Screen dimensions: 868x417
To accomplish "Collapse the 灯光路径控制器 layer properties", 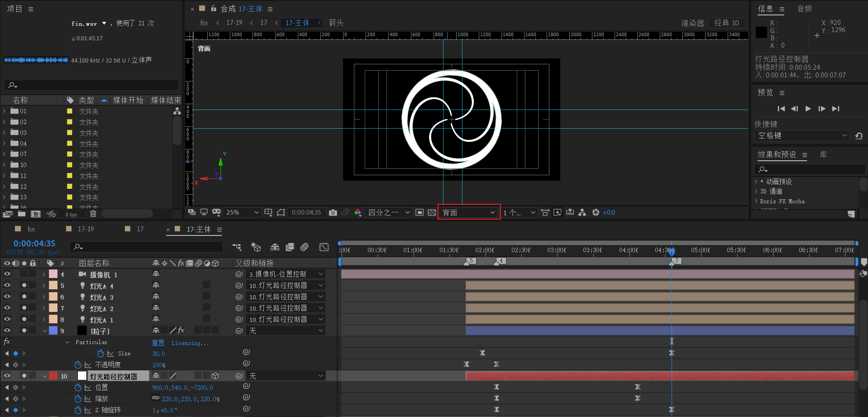I will point(45,376).
